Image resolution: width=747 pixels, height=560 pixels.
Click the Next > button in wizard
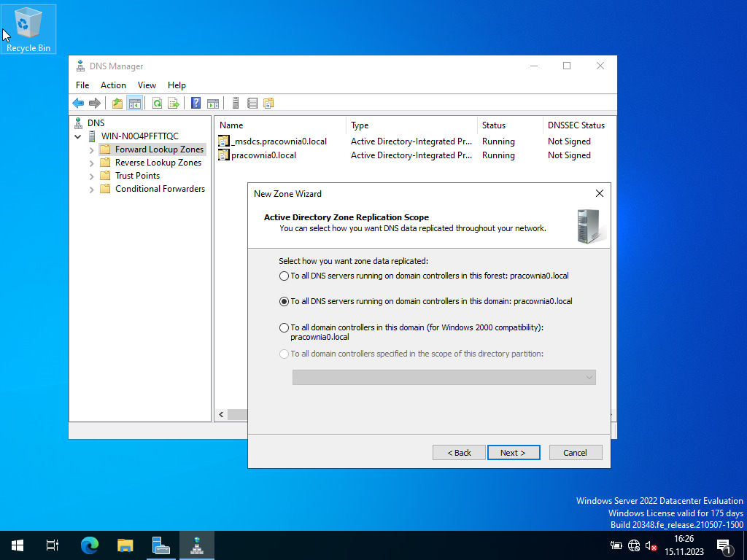[513, 452]
